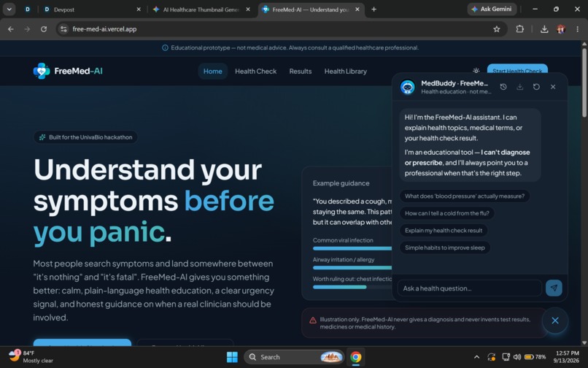Open the volume control in tray
This screenshot has width=588, height=368.
(x=517, y=357)
